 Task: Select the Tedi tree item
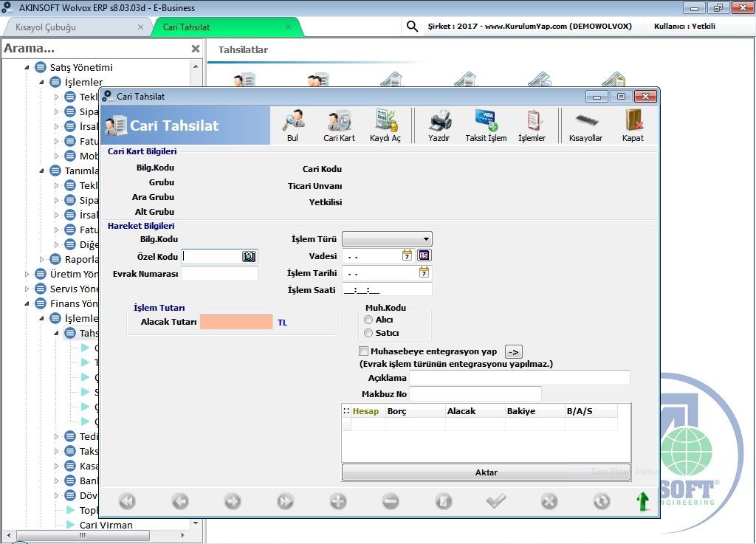pyautogui.click(x=89, y=436)
